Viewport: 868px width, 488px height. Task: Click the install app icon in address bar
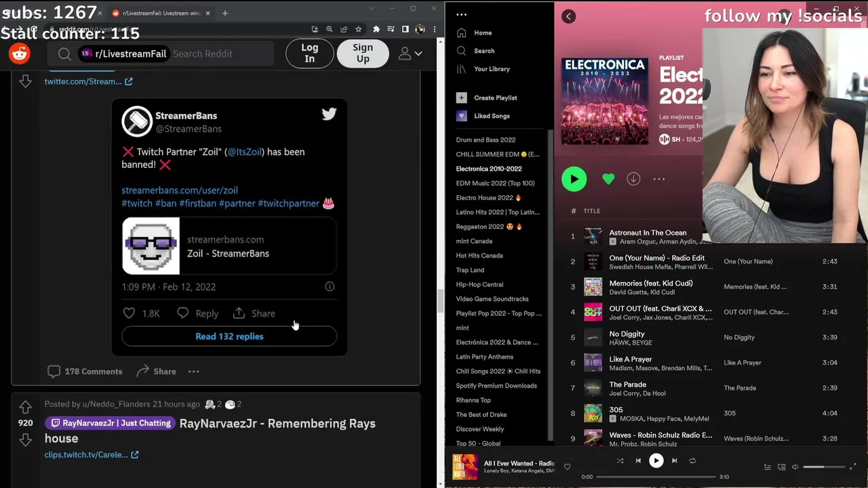315,29
